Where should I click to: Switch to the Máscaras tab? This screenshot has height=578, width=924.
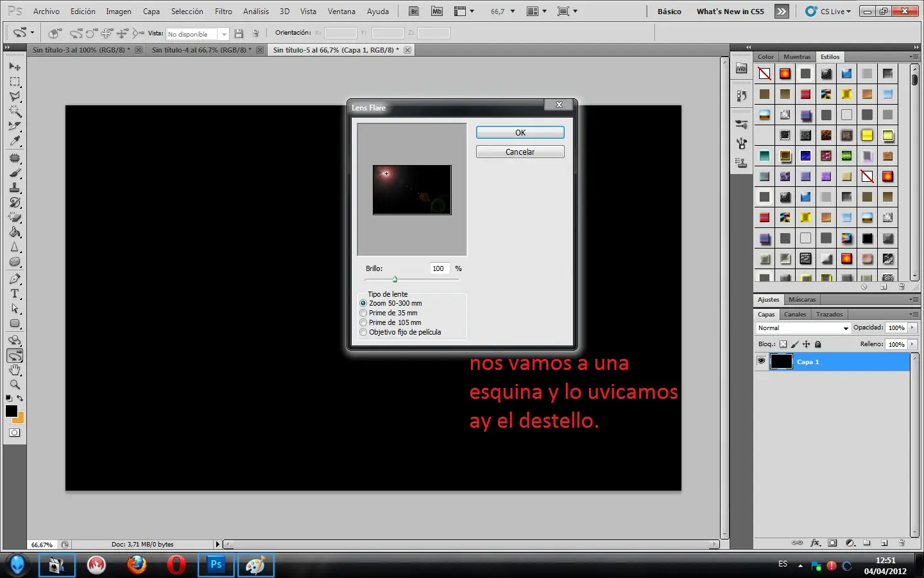(802, 300)
